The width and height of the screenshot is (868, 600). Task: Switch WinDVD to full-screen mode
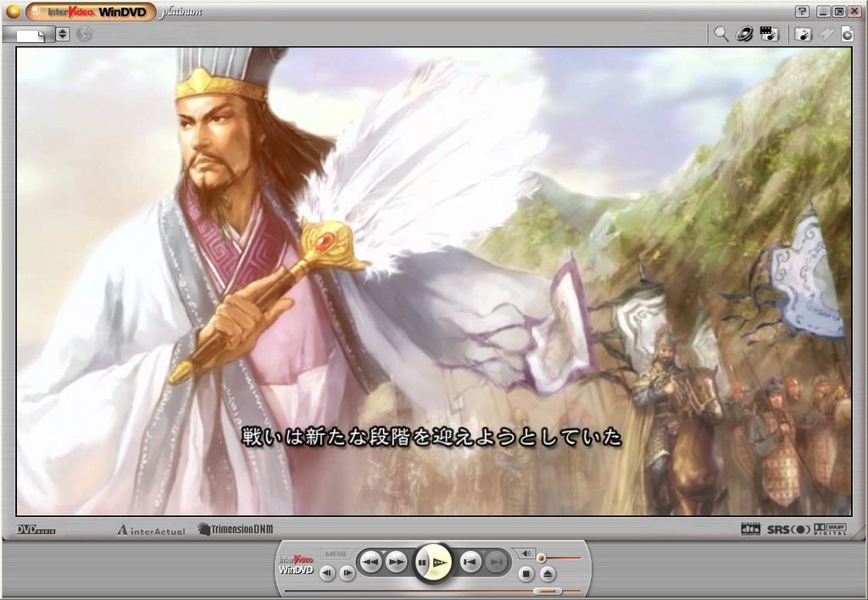click(x=838, y=12)
